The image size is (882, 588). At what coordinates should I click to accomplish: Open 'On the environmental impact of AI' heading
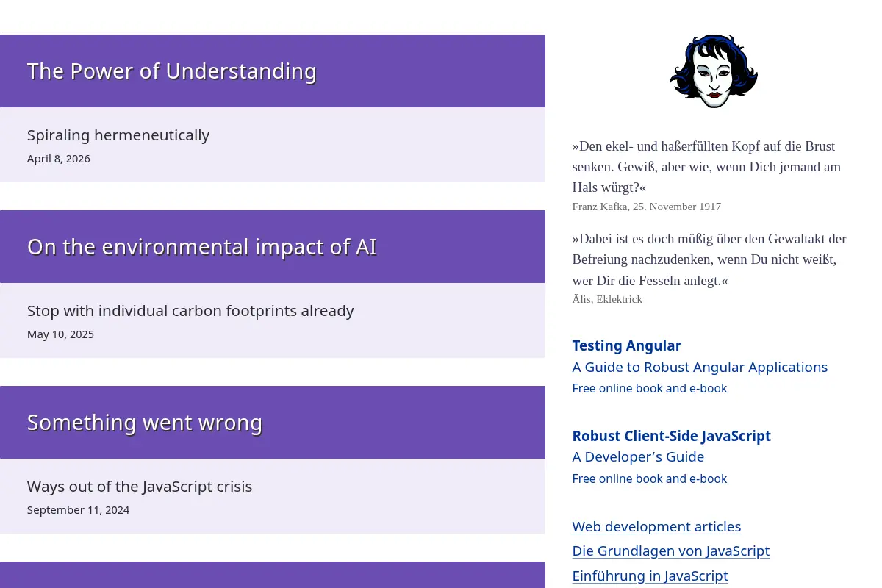click(202, 247)
